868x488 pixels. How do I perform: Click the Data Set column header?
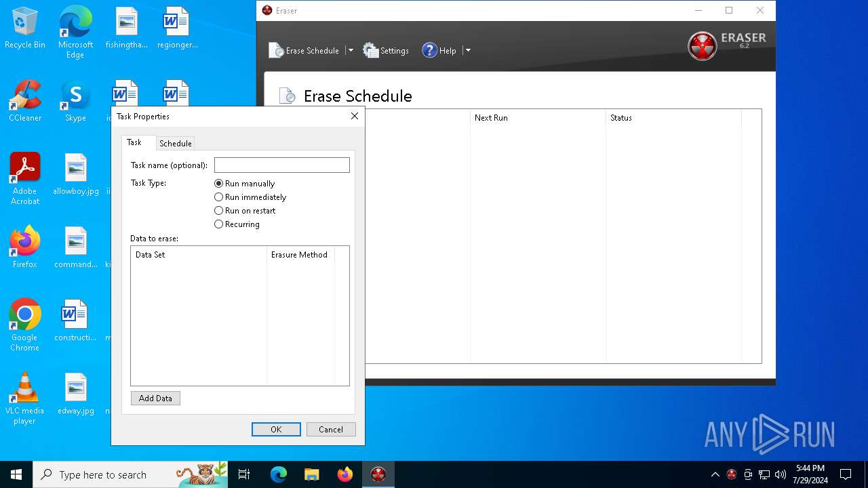(199, 255)
